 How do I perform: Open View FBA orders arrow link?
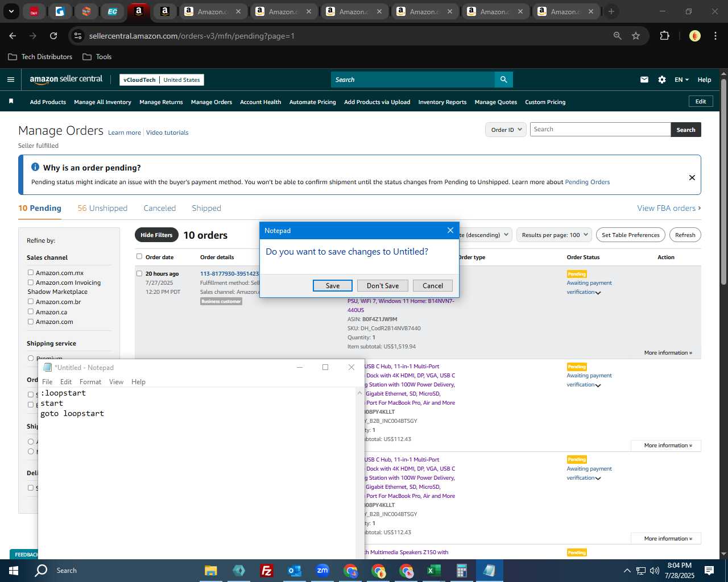[669, 208]
